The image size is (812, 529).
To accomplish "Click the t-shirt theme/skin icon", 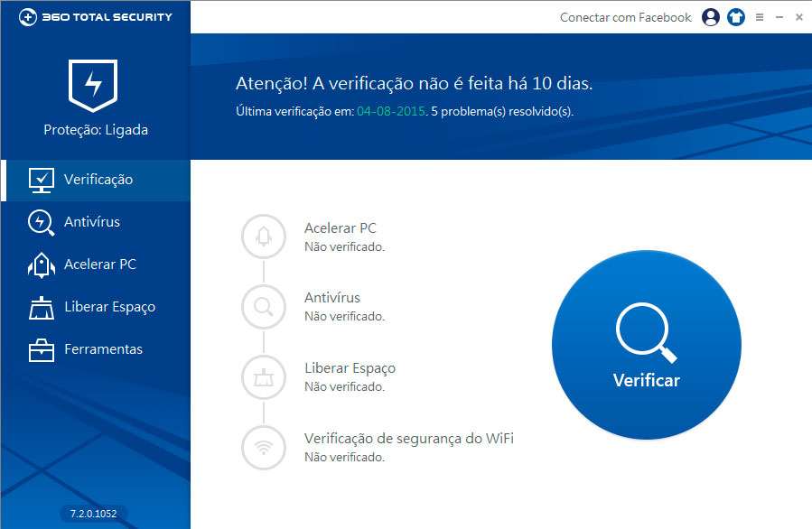I will [736, 17].
